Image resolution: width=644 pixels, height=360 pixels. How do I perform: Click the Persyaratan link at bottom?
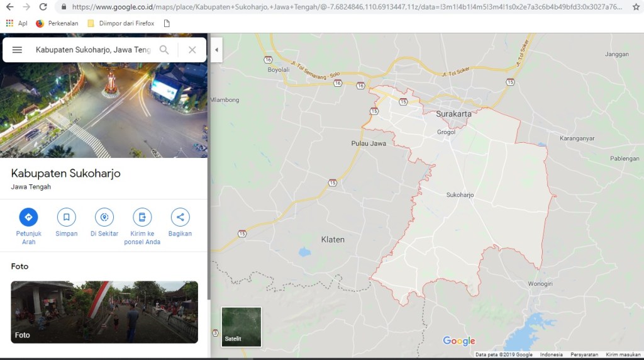(584, 355)
